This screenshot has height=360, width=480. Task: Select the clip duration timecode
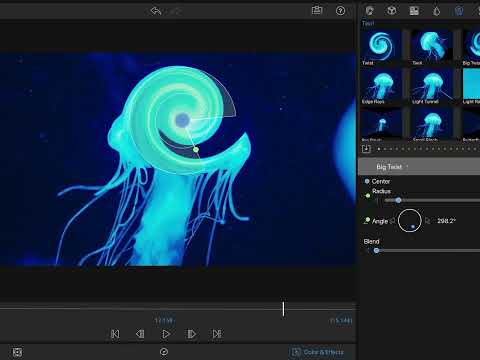pos(341,321)
